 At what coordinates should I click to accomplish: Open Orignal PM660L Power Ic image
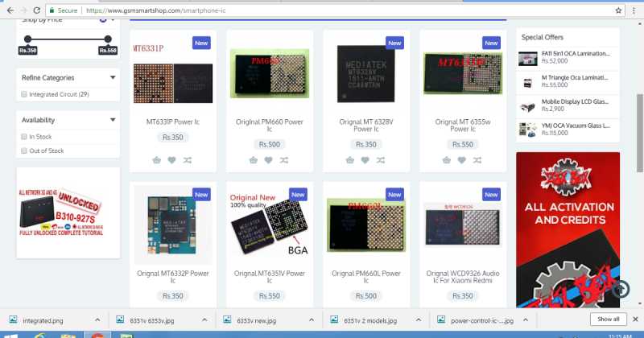point(366,225)
